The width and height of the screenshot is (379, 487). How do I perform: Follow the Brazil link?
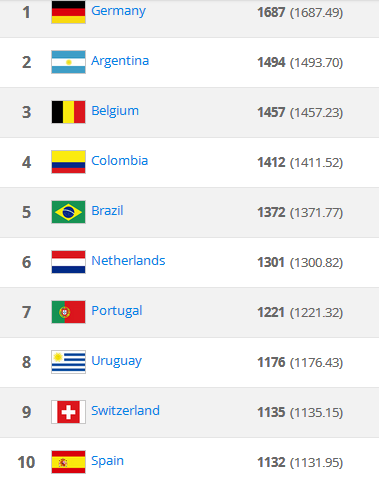(x=107, y=211)
